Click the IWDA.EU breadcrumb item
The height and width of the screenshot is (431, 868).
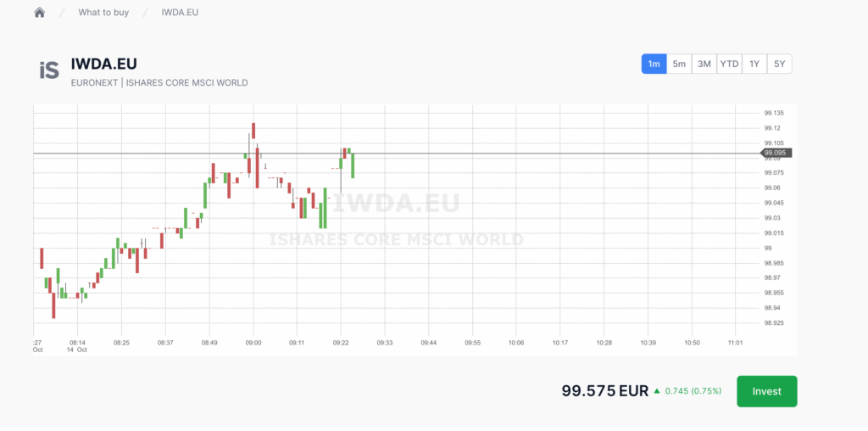180,13
